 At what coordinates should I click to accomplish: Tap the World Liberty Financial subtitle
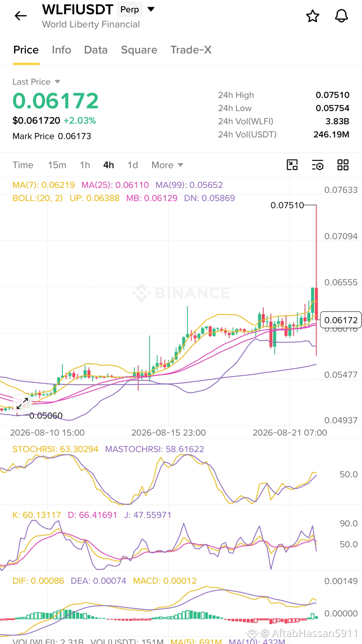click(x=91, y=24)
